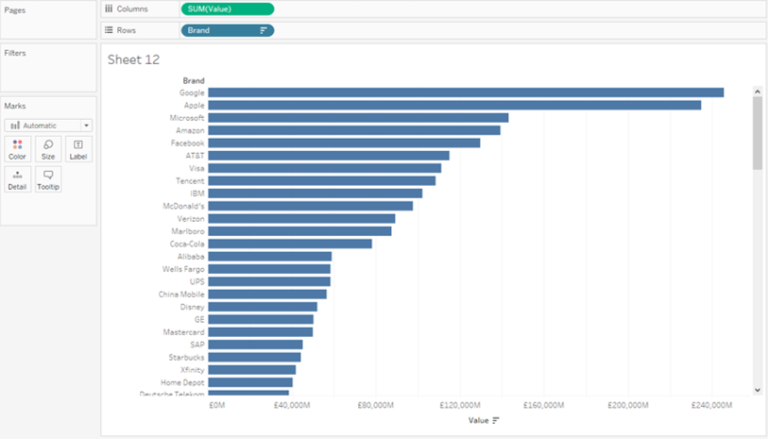The image size is (768, 439).
Task: Click the Marlboro row label
Action: click(188, 231)
